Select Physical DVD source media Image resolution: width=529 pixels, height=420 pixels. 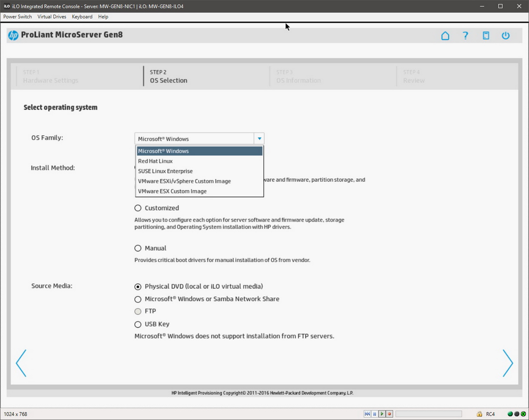(x=138, y=287)
